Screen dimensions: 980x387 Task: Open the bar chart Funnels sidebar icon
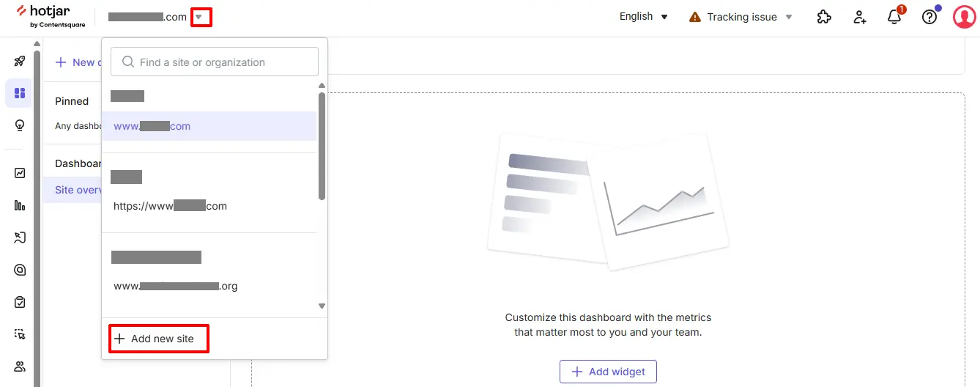(20, 205)
